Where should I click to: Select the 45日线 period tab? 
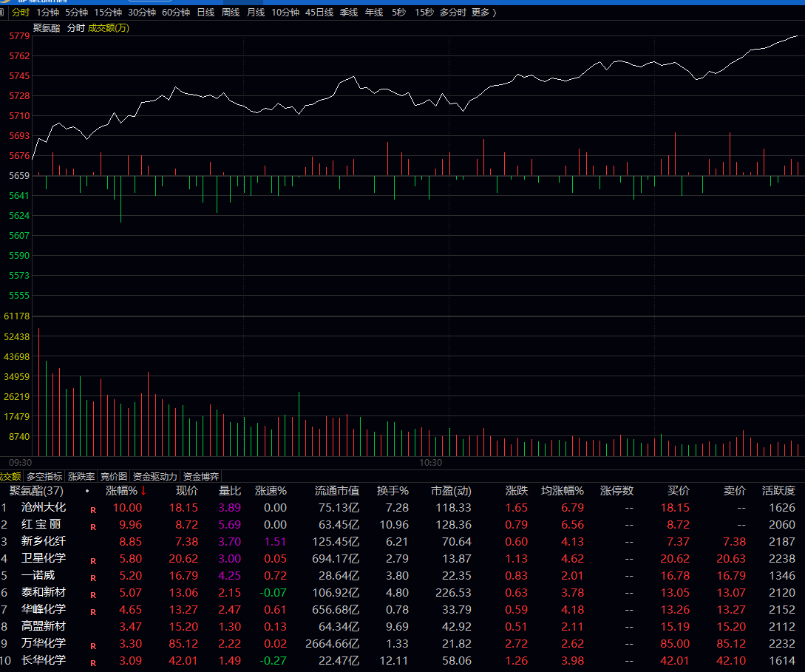pyautogui.click(x=319, y=13)
